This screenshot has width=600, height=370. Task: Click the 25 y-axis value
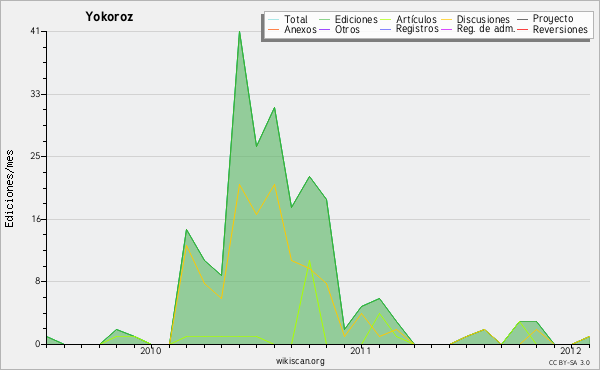35,156
